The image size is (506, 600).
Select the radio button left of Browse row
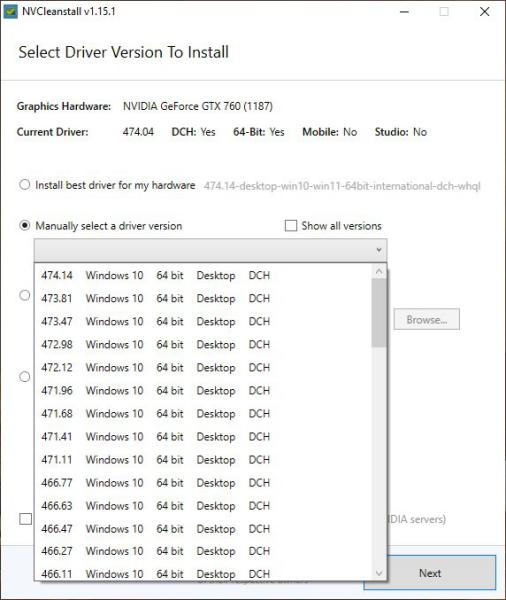tap(24, 295)
